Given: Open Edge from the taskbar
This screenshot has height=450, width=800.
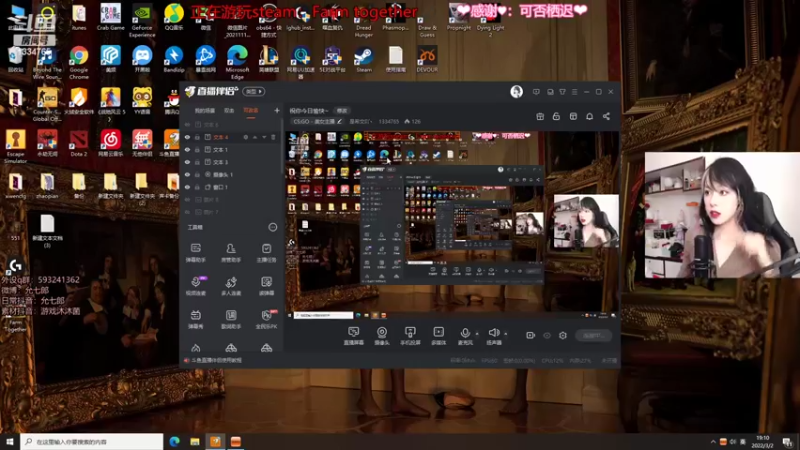Looking at the screenshot, I should pyautogui.click(x=174, y=441).
